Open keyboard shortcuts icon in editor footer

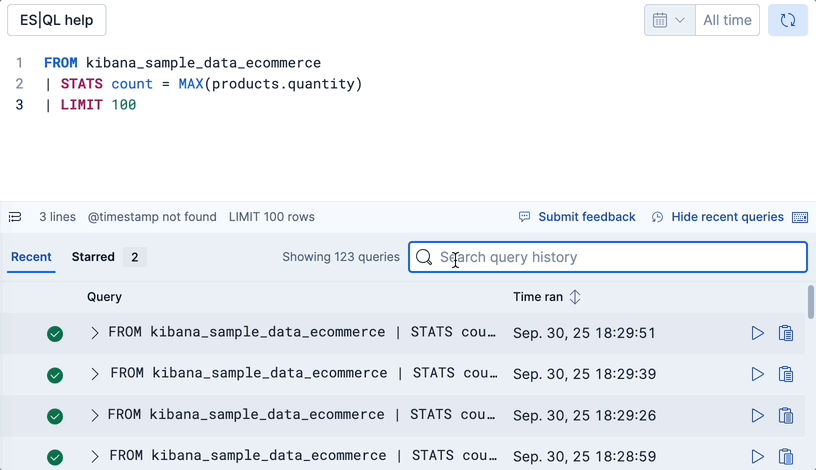(800, 217)
